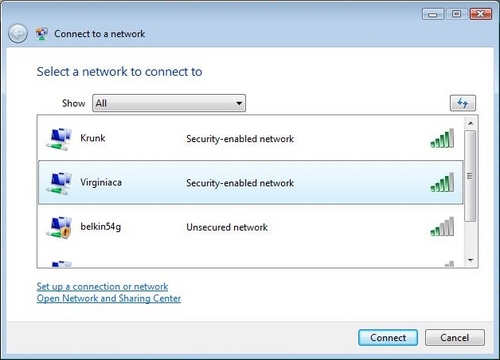This screenshot has height=360, width=500.
Task: Click Virginiaca signal strength bars
Action: tap(442, 182)
